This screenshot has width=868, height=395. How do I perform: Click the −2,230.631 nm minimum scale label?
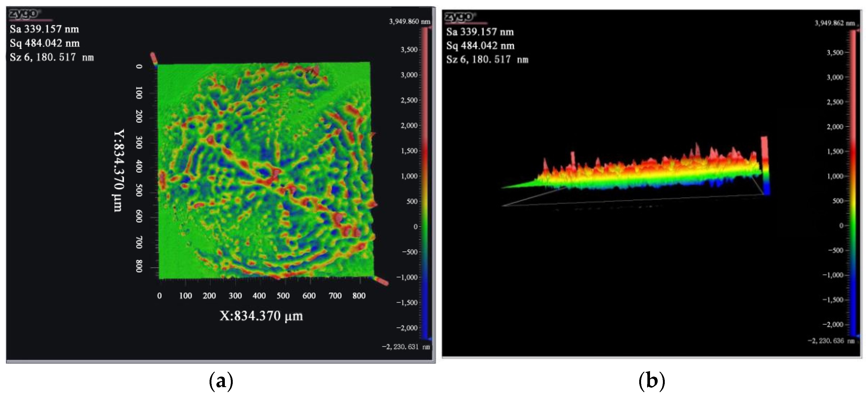406,347
